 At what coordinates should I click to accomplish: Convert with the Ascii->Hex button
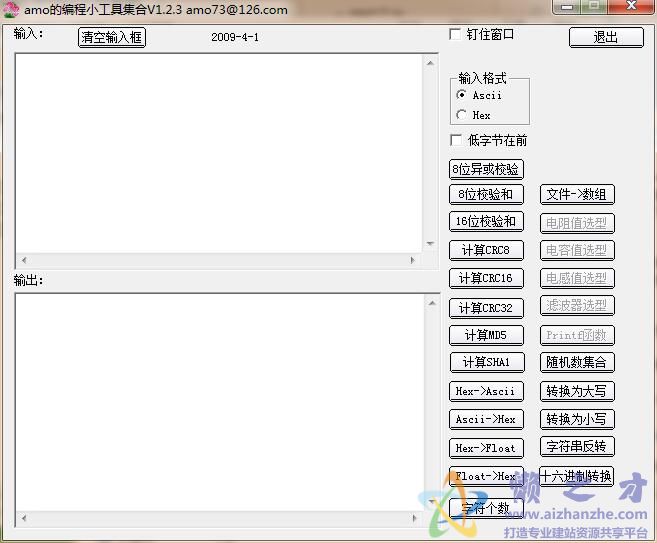[486, 419]
